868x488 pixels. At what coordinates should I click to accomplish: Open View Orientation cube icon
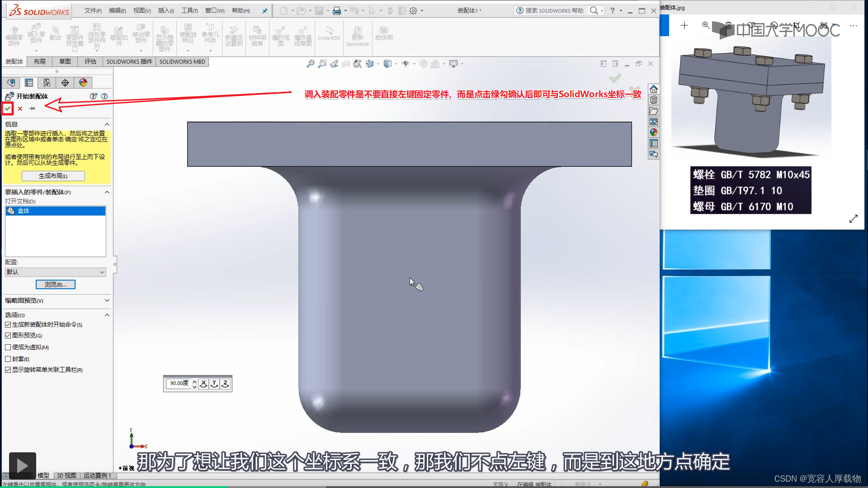pos(370,64)
